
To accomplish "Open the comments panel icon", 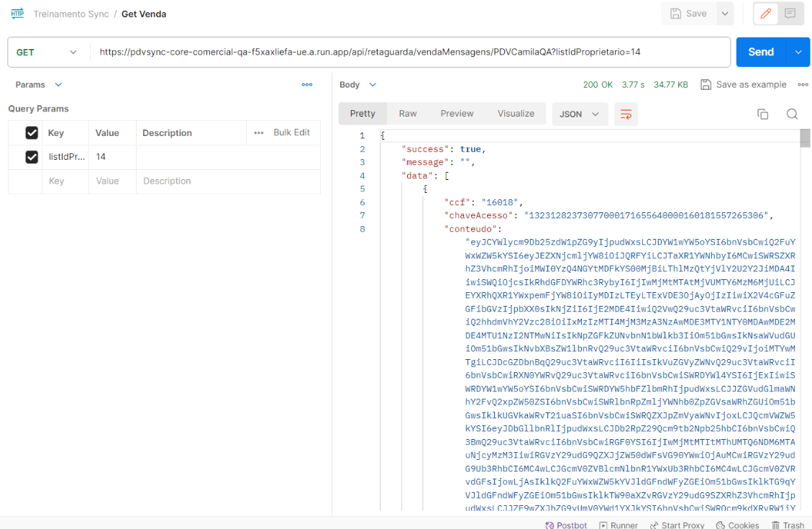I will [x=790, y=14].
